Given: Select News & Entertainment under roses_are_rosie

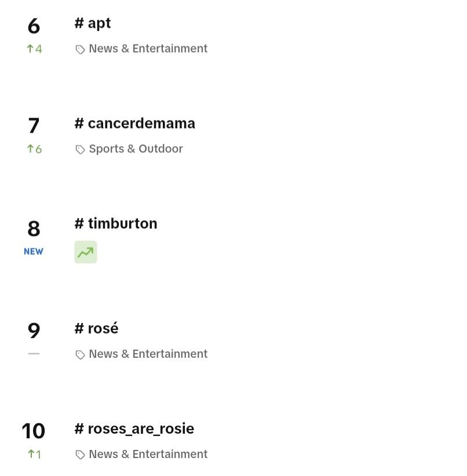Looking at the screenshot, I should pos(148,454).
